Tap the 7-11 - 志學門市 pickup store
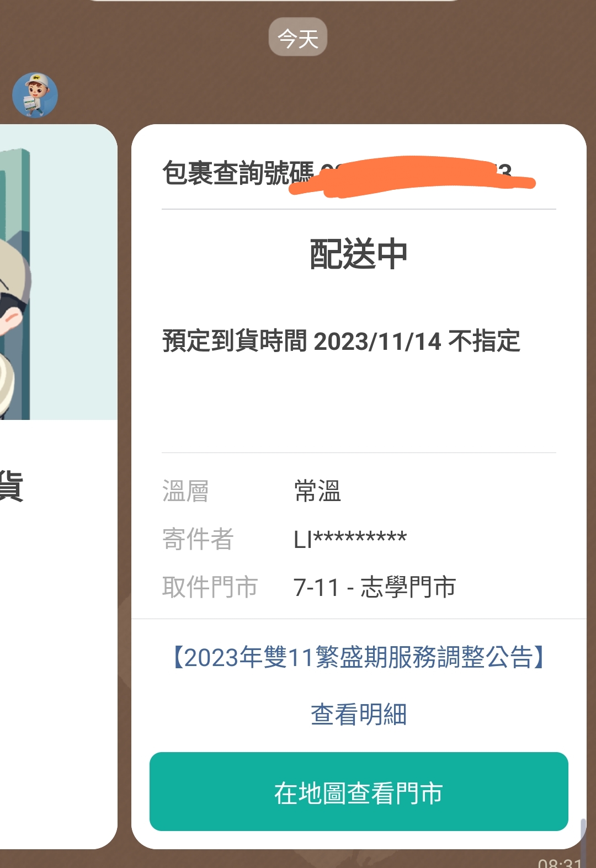This screenshot has width=596, height=868. click(374, 587)
